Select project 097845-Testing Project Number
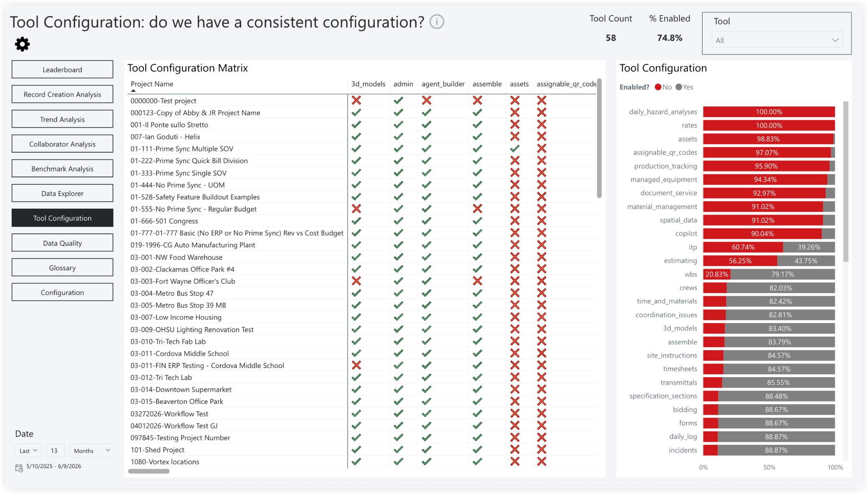The height and width of the screenshot is (494, 868). [180, 438]
